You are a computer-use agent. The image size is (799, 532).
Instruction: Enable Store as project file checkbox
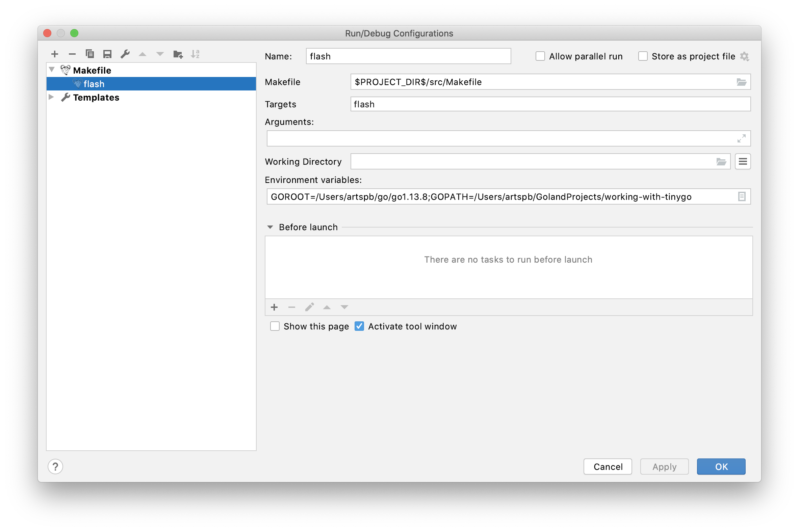(643, 56)
